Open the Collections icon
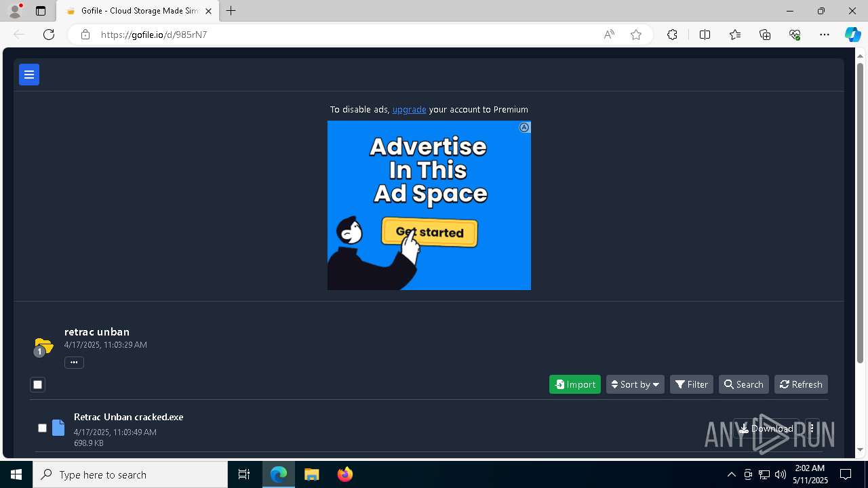868x488 pixels. (x=765, y=35)
